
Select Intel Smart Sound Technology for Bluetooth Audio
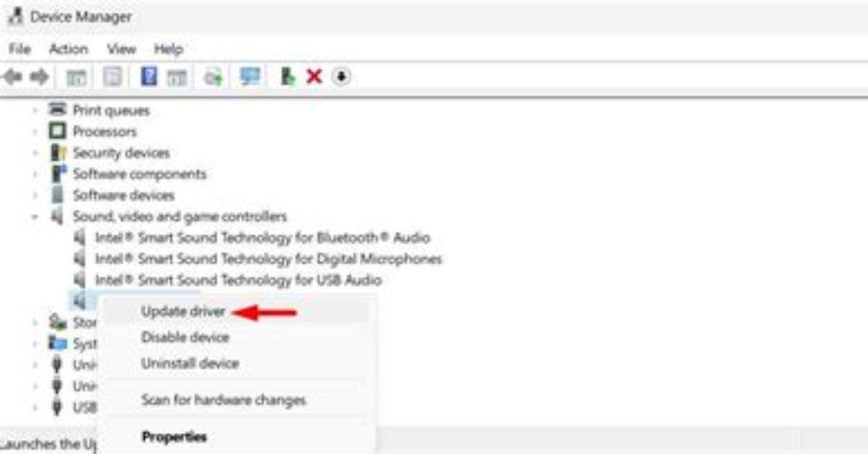pos(263,237)
